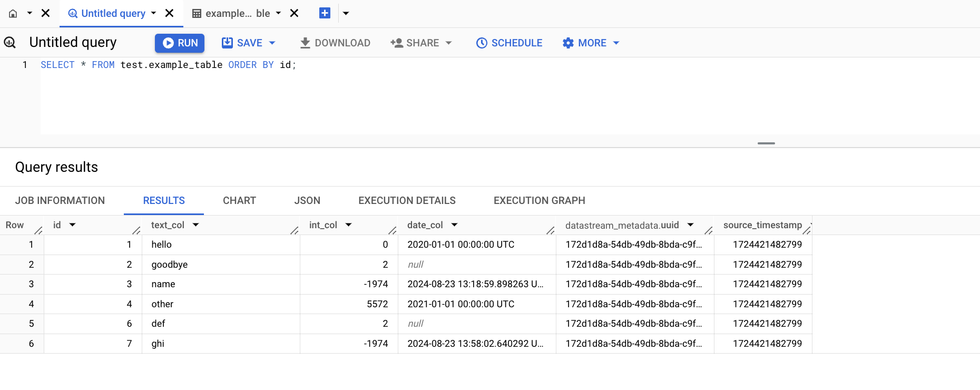Close the example table tab
Image resolution: width=980 pixels, height=390 pixels.
295,13
